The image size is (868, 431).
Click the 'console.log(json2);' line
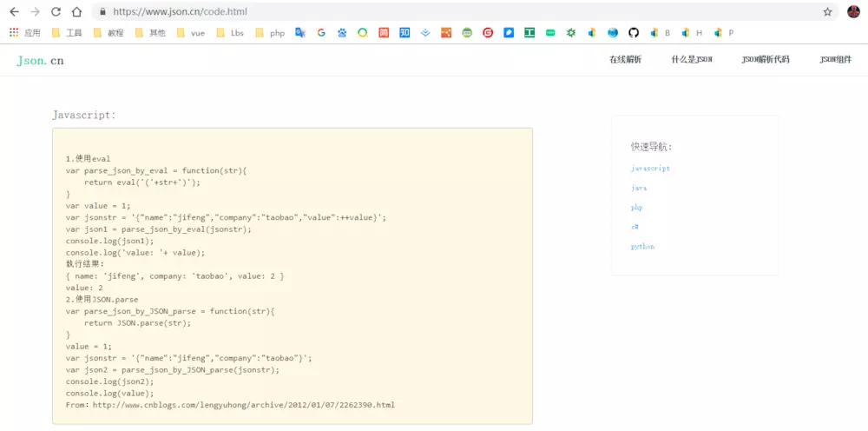pyautogui.click(x=109, y=381)
